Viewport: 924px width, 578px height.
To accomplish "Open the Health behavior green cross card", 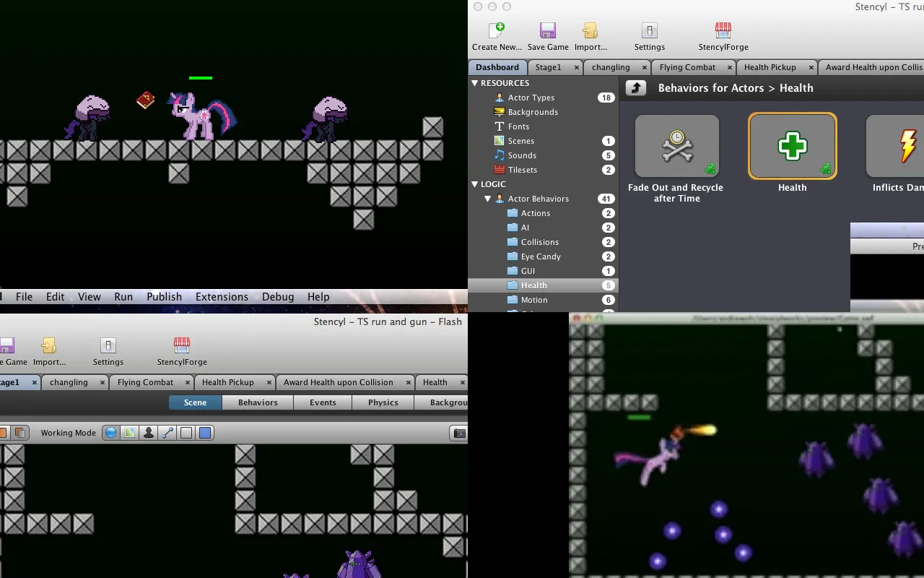I will (793, 146).
